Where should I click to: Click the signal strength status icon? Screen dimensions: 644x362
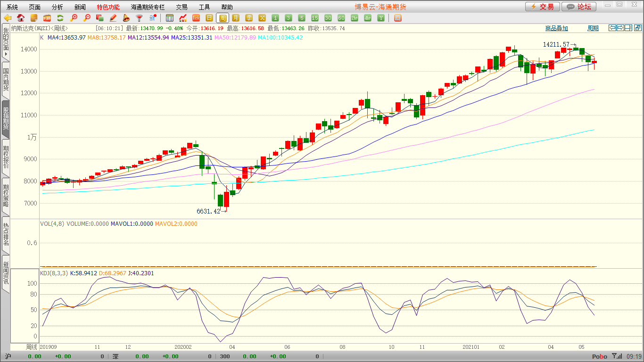616,356
